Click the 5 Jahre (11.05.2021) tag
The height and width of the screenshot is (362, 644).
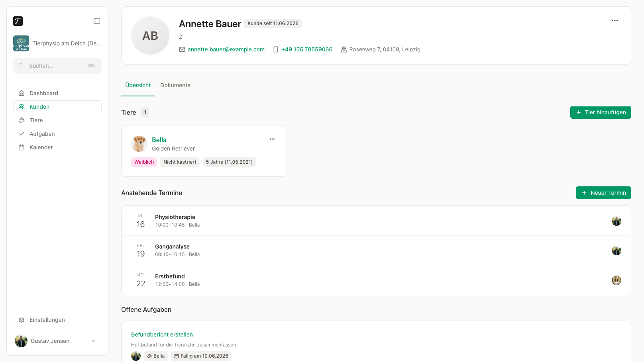click(229, 162)
